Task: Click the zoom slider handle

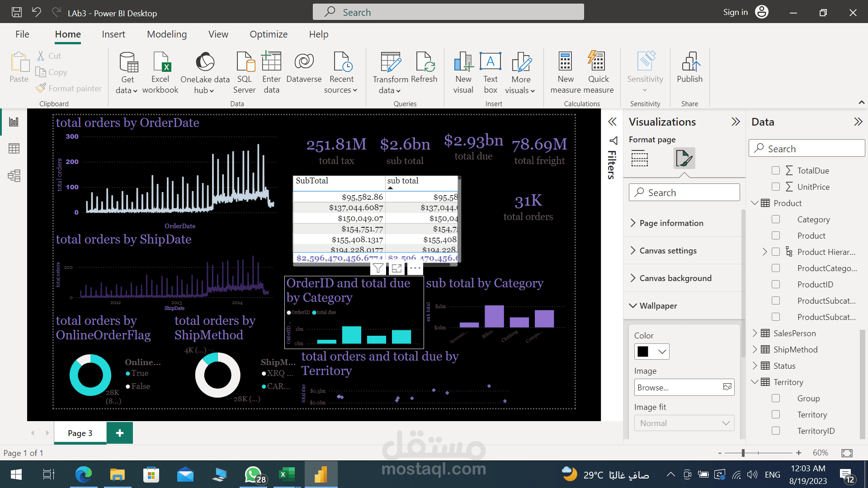Action: tap(743, 453)
